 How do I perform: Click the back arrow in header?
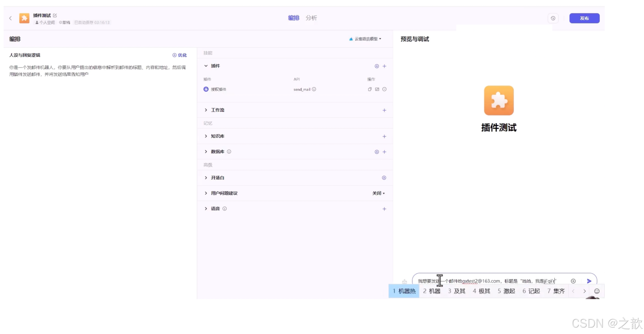click(10, 18)
